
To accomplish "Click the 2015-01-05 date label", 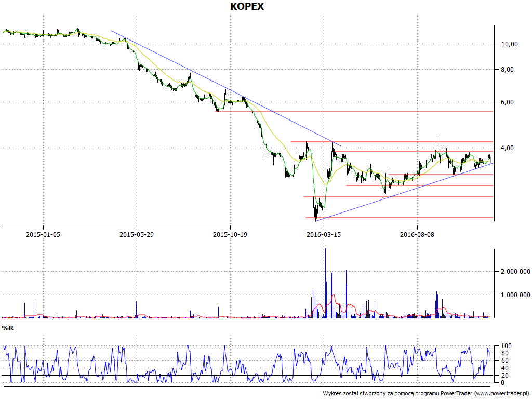I will tap(43, 234).
